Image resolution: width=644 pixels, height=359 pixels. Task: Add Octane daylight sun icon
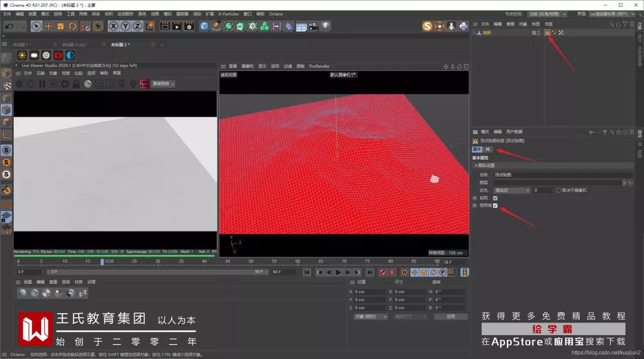[x=22, y=55]
